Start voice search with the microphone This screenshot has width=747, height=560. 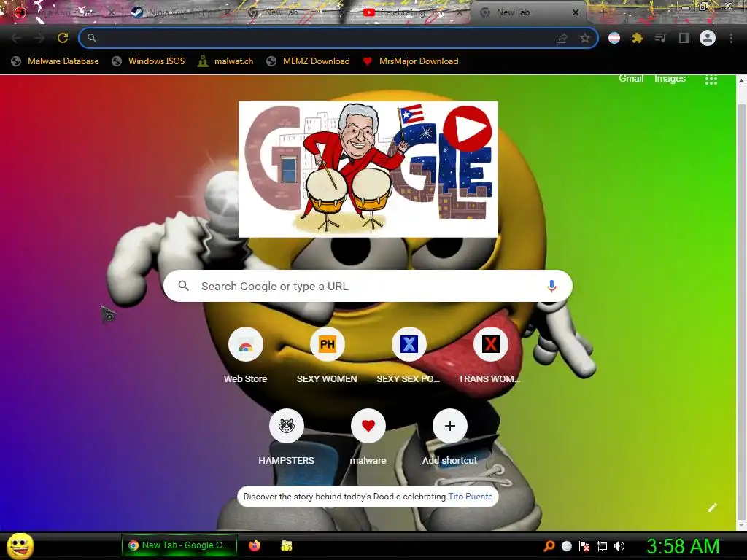[x=551, y=286]
